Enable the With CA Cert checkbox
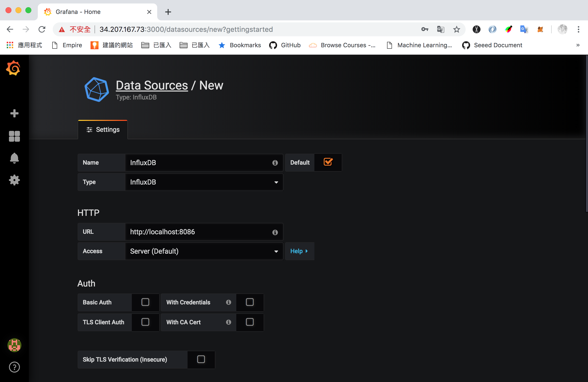Image resolution: width=588 pixels, height=382 pixels. tap(250, 322)
